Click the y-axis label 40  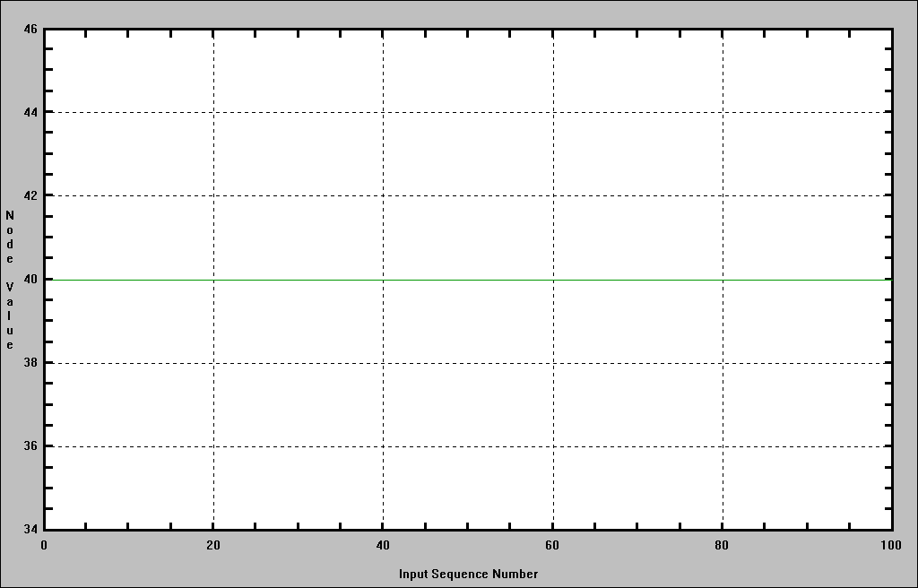pyautogui.click(x=30, y=280)
